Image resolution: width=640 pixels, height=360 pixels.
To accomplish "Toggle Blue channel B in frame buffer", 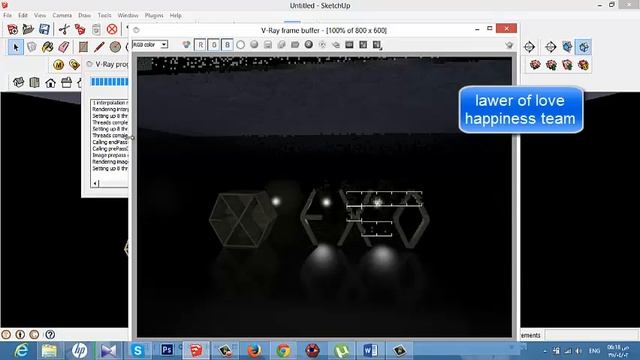I will [227, 45].
